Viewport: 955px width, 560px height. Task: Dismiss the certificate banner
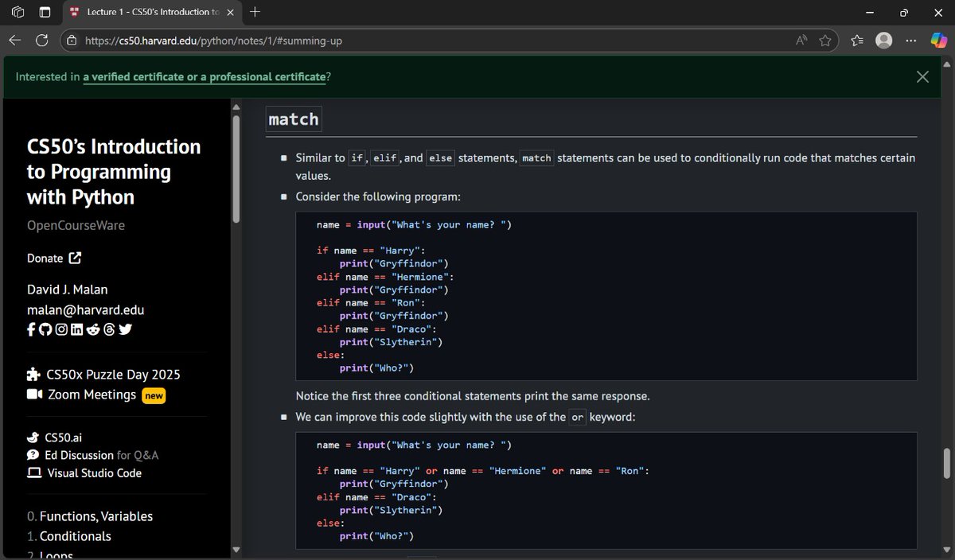[922, 76]
